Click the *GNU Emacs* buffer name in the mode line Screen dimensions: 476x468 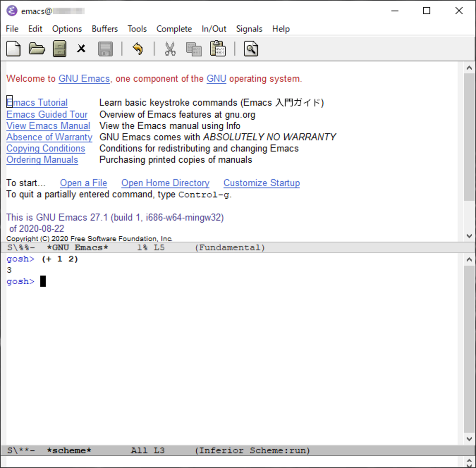click(78, 248)
